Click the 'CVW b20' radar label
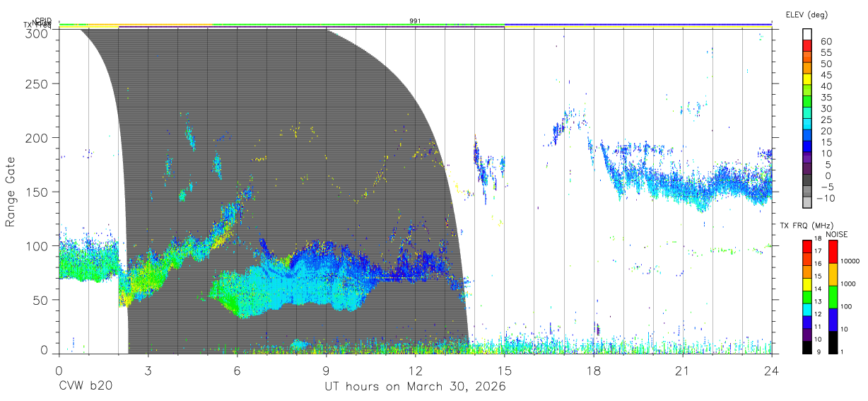This screenshot has width=868, height=401. point(86,387)
